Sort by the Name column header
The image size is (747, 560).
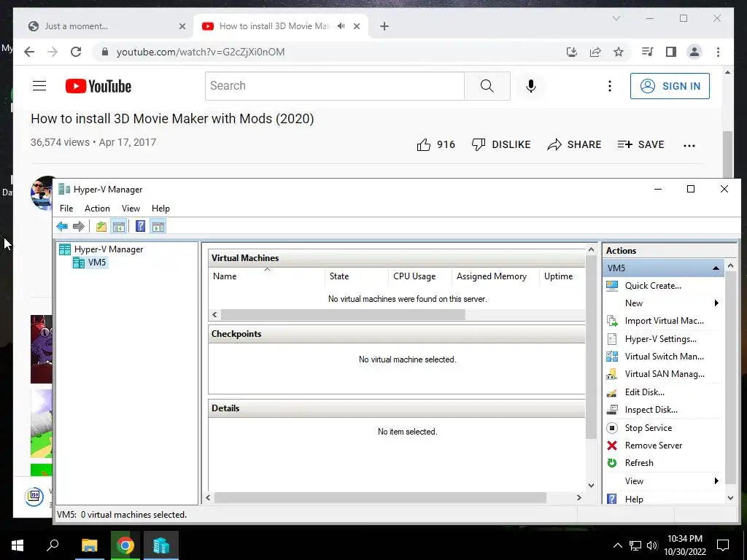pos(267,276)
